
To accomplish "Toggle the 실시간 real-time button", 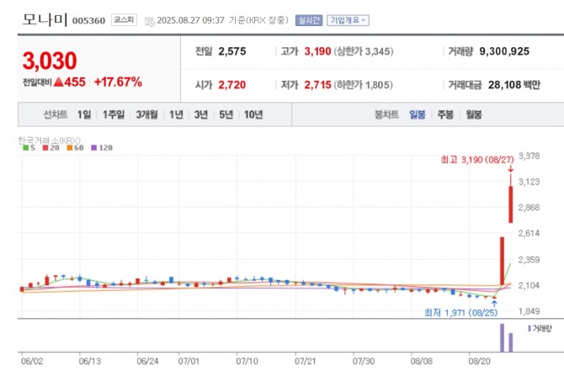I will [309, 20].
